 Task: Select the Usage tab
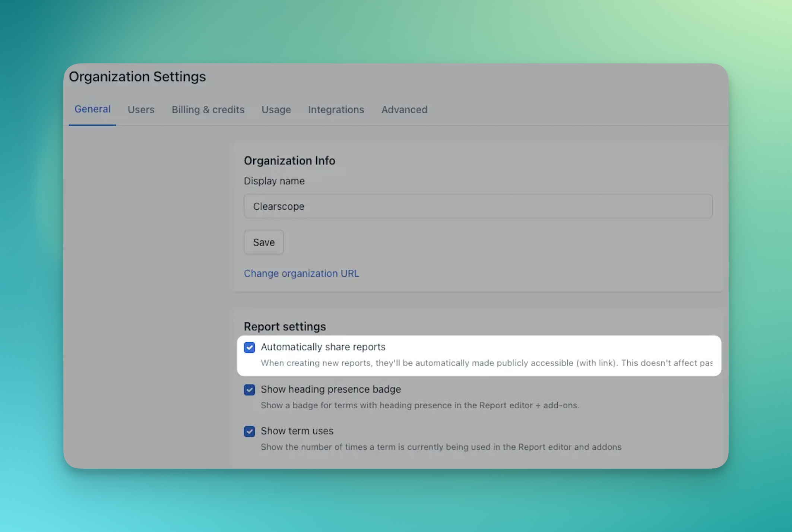(276, 110)
